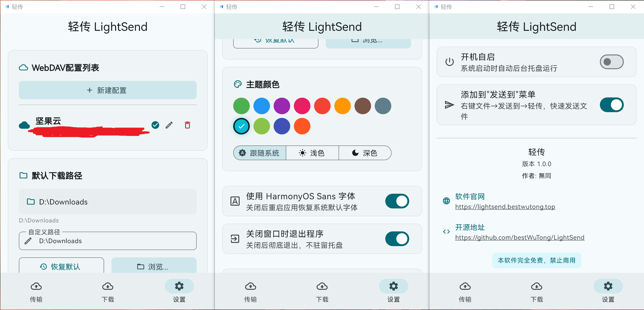
Task: Select the brown theme color
Action: (x=363, y=106)
